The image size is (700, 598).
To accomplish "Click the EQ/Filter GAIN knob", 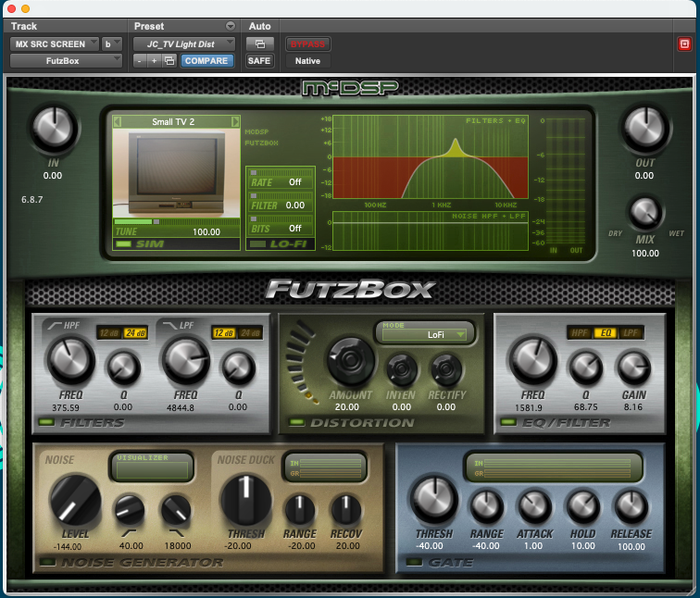I will coord(633,368).
